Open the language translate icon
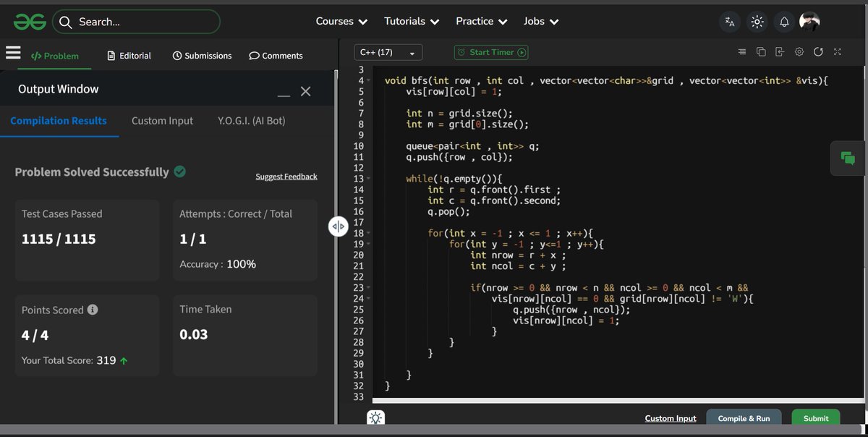The image size is (868, 437). tap(730, 22)
